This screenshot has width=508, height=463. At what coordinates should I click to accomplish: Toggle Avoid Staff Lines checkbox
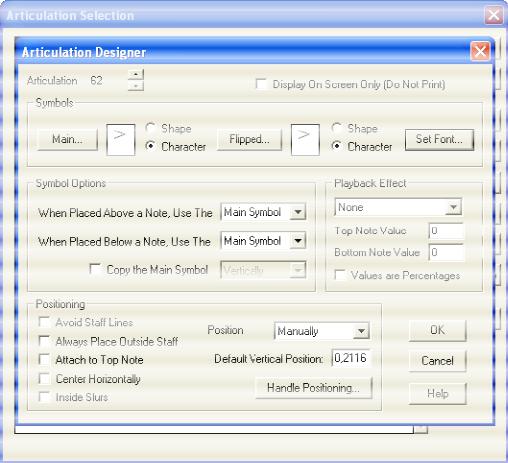[44, 322]
